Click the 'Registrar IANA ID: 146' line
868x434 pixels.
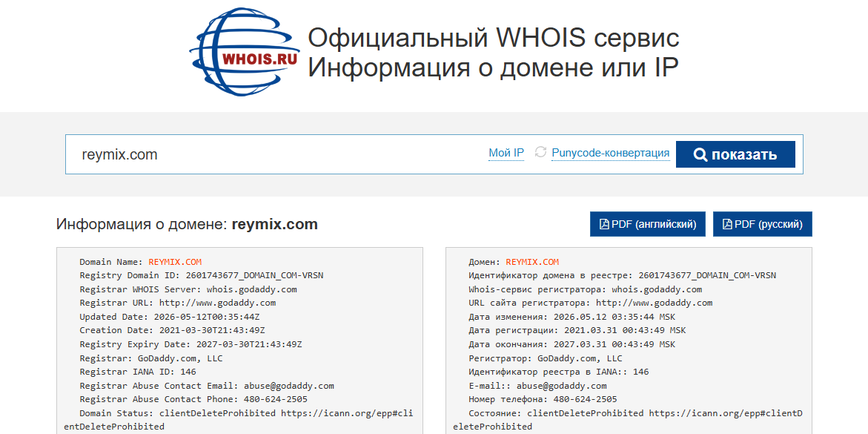[x=138, y=372]
